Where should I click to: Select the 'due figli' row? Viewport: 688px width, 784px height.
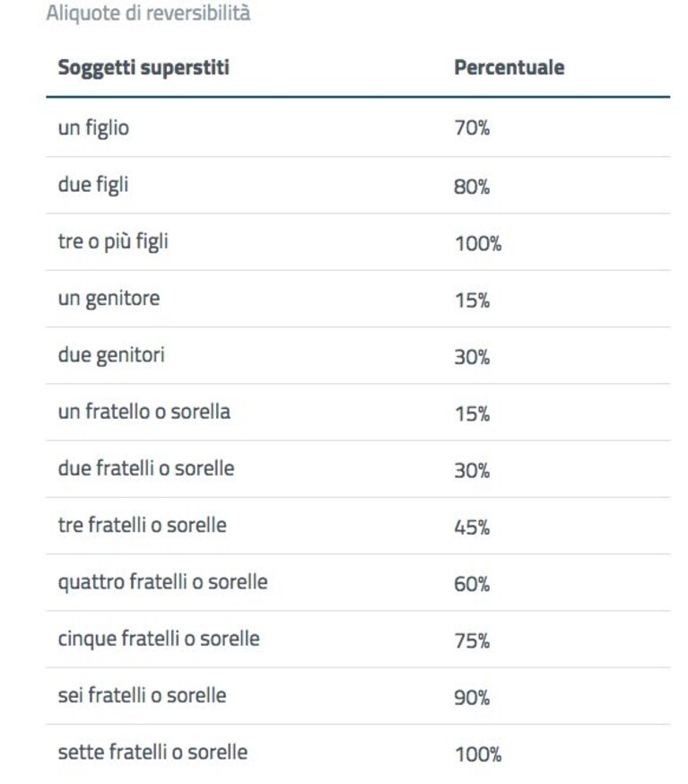[358, 186]
